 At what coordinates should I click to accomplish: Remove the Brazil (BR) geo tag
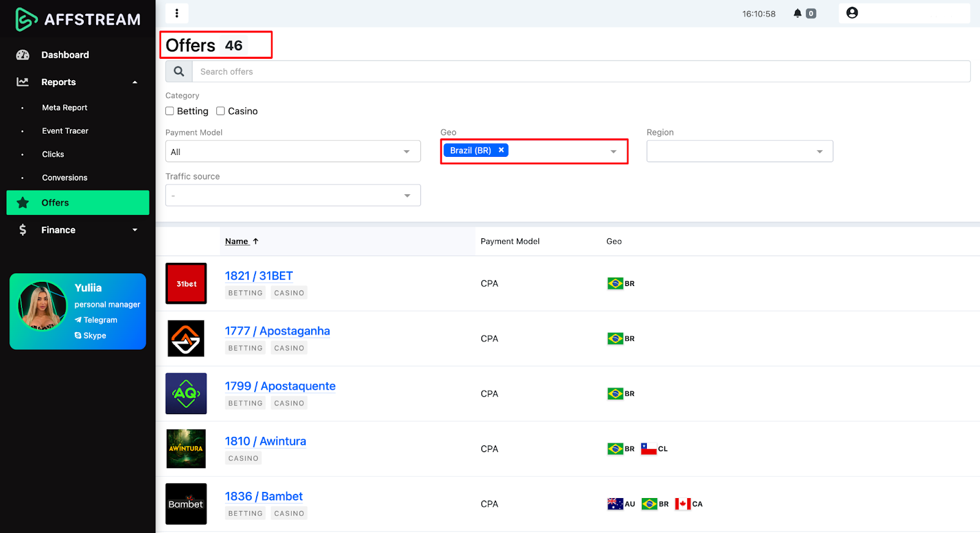pyautogui.click(x=501, y=150)
